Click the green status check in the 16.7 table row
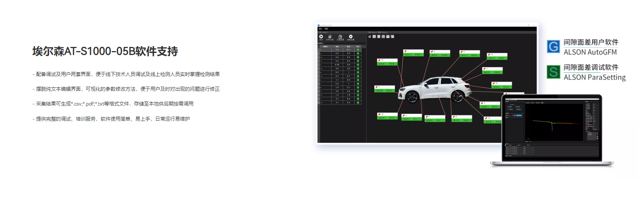Image resolution: width=644 pixels, height=199 pixels. point(358,50)
